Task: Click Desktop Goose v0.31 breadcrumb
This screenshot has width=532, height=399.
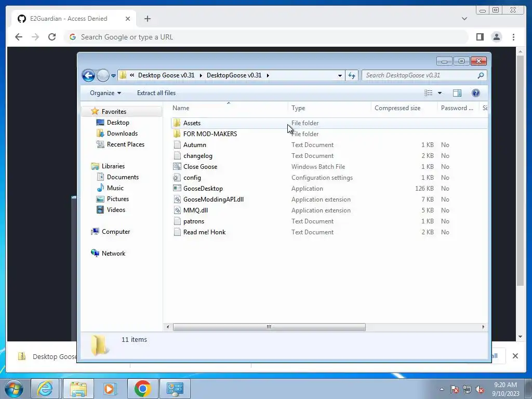Action: (x=166, y=75)
